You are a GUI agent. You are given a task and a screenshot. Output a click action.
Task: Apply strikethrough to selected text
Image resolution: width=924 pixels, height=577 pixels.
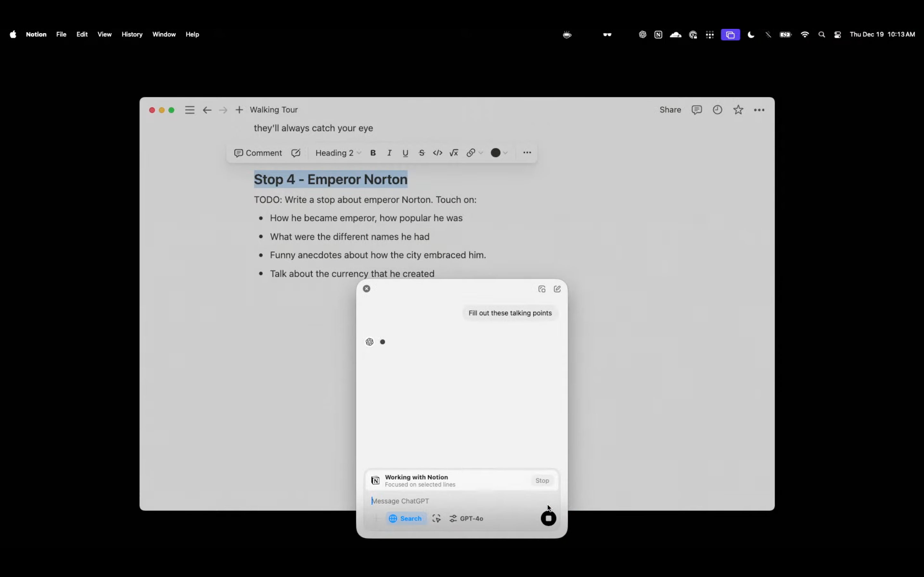(x=422, y=153)
